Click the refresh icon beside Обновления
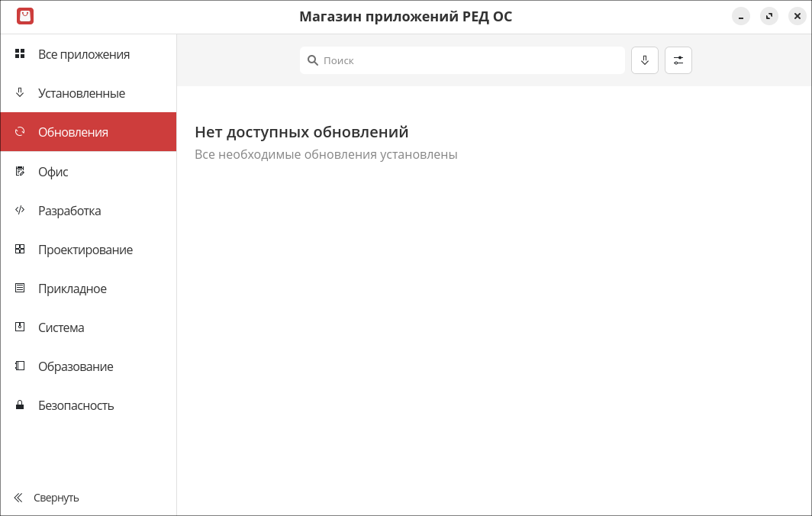Image resolution: width=812 pixels, height=516 pixels. pos(20,132)
